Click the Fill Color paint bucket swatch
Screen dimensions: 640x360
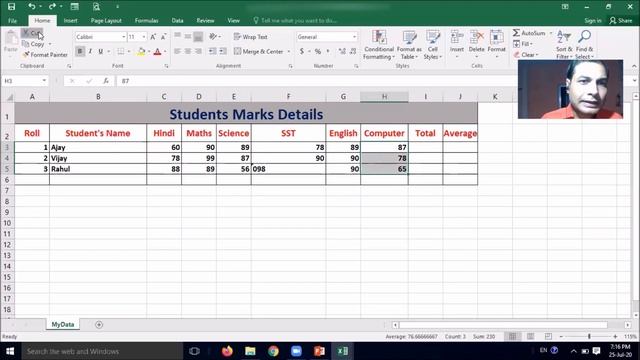tap(141, 51)
